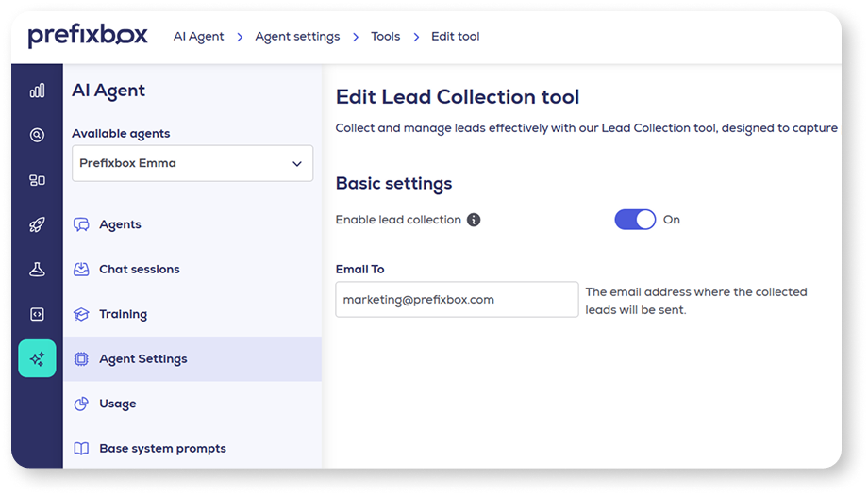The height and width of the screenshot is (495, 868).
Task: Click the Email To label
Action: pos(359,270)
